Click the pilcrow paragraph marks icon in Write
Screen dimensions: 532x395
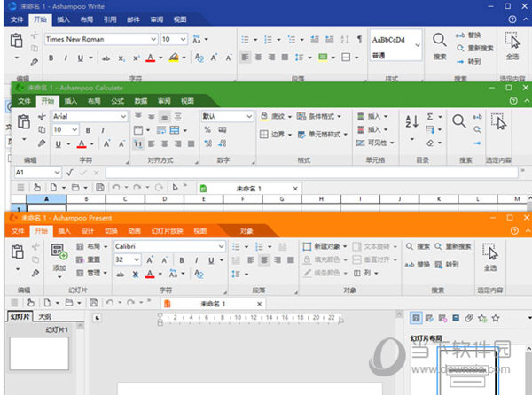pos(359,40)
